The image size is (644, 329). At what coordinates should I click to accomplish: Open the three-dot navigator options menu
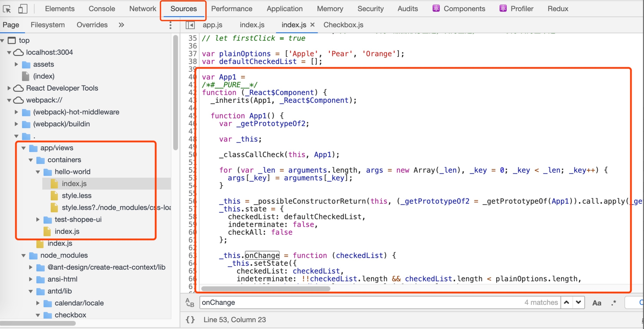pyautogui.click(x=170, y=25)
